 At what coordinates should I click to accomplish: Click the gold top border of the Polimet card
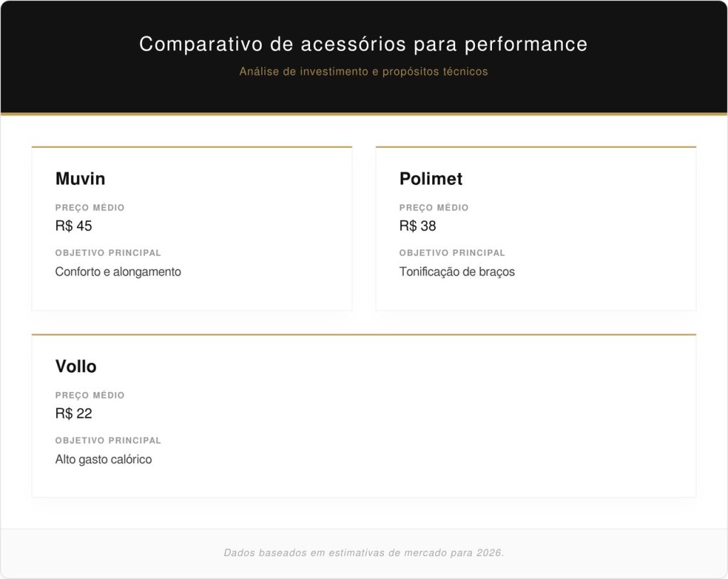pyautogui.click(x=536, y=147)
